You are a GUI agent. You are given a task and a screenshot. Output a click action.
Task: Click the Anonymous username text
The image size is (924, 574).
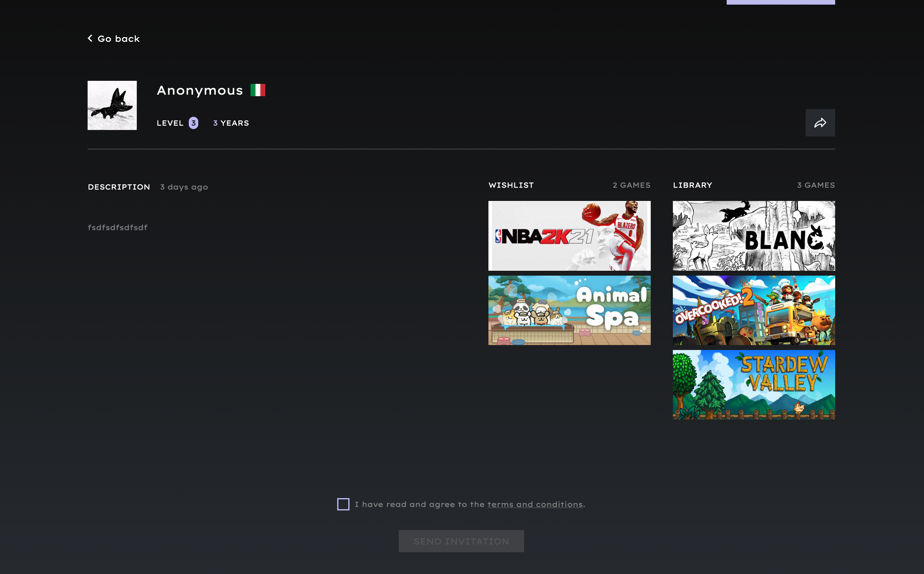pos(200,91)
